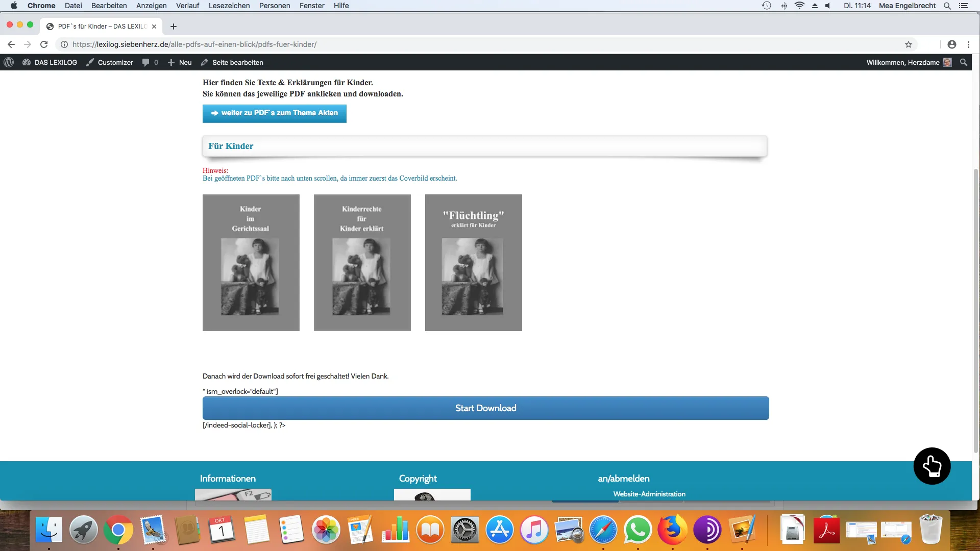
Task: Click the site info icon in address bar
Action: (x=64, y=44)
